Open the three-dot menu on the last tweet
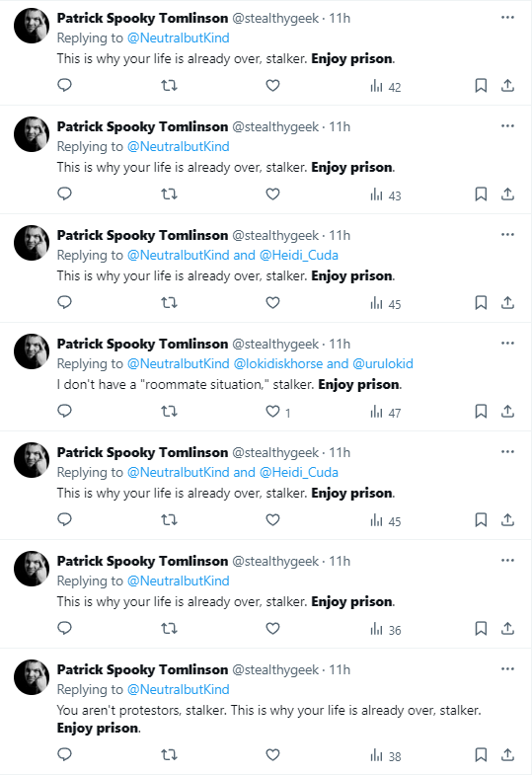 [x=507, y=669]
